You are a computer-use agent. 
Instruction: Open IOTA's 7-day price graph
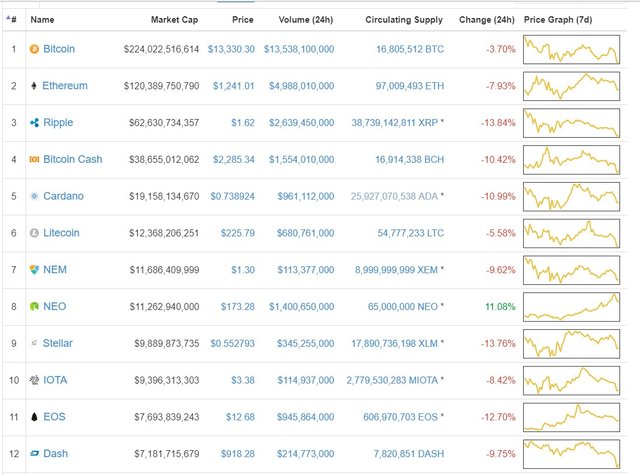coord(571,381)
